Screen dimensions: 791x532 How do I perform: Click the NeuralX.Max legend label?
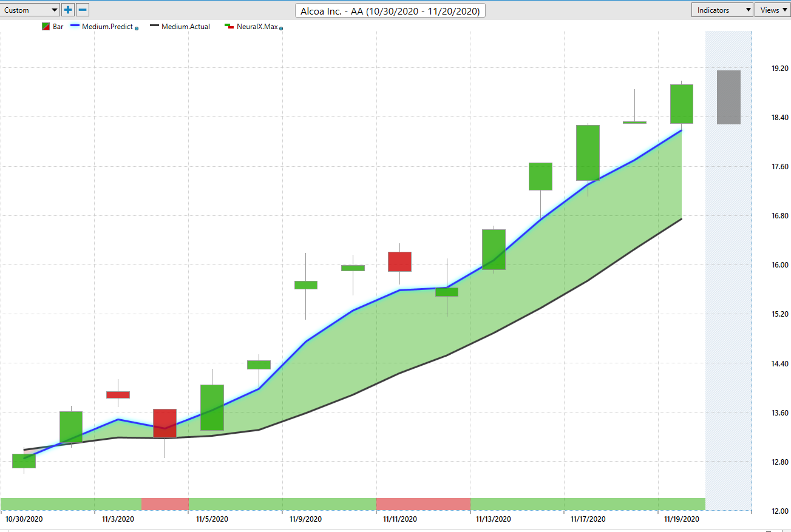pos(257,27)
